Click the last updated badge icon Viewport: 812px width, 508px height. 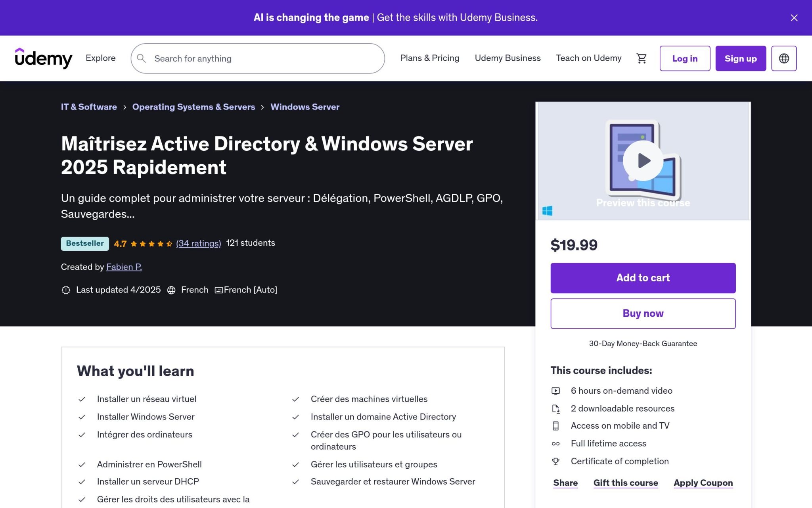66,290
